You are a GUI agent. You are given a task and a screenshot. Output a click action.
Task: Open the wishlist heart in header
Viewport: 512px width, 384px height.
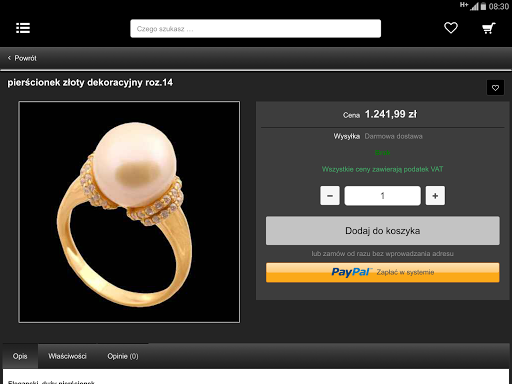tap(451, 28)
